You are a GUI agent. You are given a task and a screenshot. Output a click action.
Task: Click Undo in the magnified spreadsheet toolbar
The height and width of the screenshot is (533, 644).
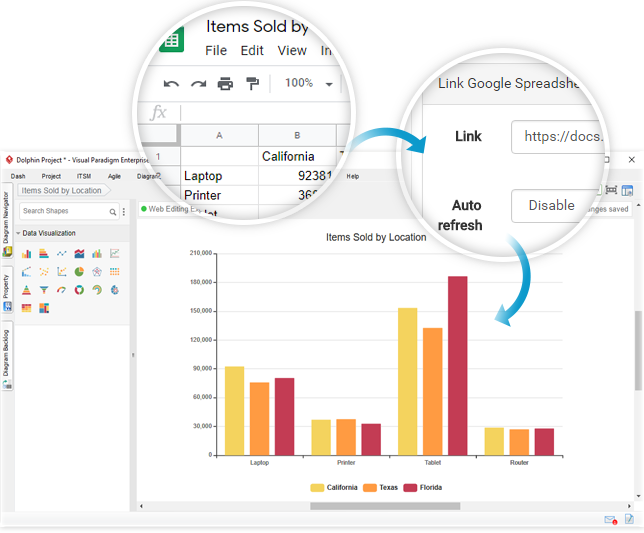click(171, 84)
